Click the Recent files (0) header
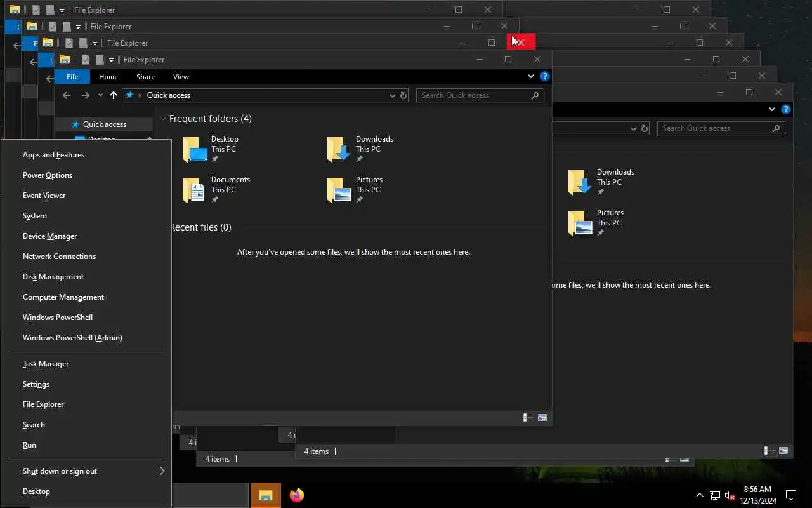Image resolution: width=812 pixels, height=508 pixels. (x=201, y=227)
